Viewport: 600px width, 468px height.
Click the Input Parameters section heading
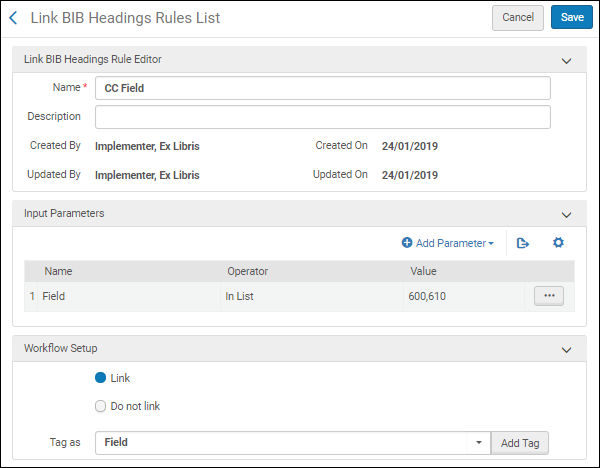(x=64, y=213)
